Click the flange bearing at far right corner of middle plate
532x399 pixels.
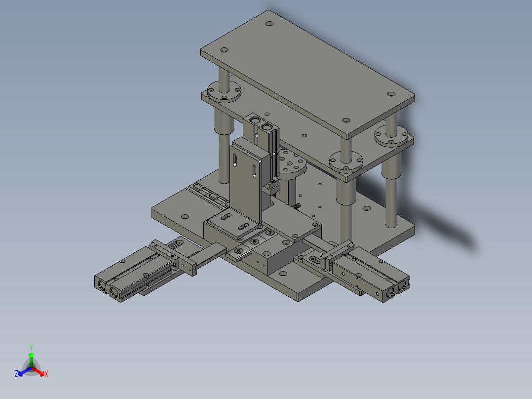tap(391, 135)
